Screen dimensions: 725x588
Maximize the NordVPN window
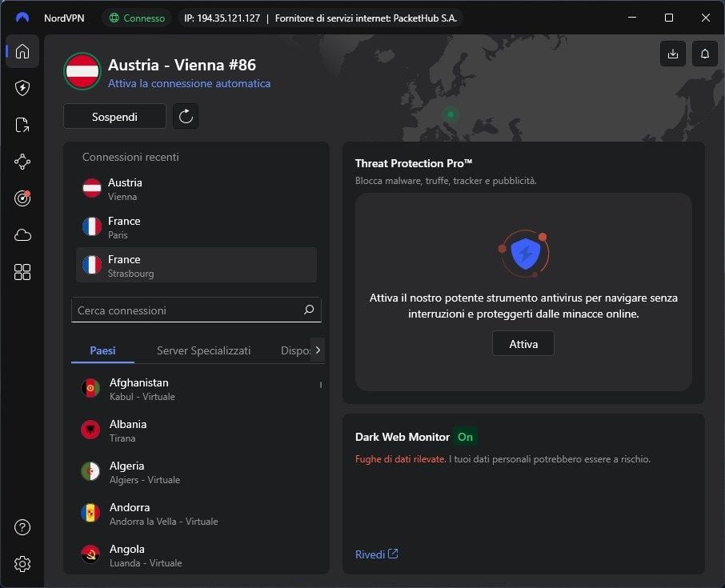point(669,18)
